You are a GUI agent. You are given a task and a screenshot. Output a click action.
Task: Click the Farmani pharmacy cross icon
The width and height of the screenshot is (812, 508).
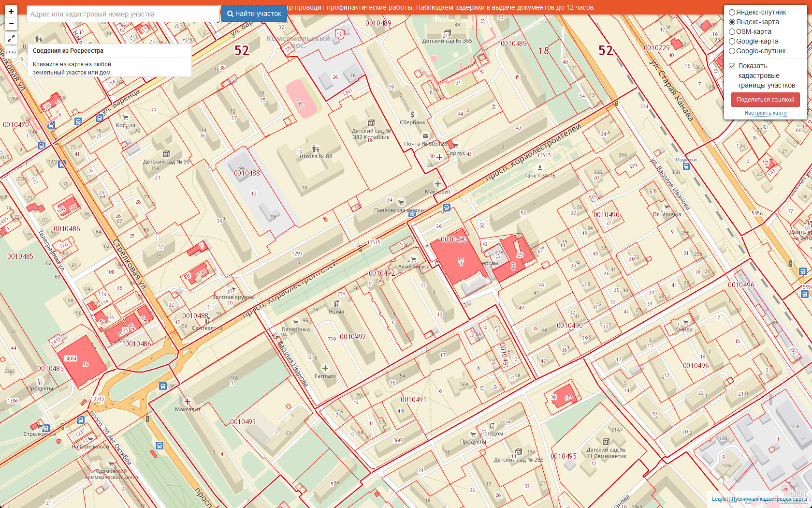[325, 368]
